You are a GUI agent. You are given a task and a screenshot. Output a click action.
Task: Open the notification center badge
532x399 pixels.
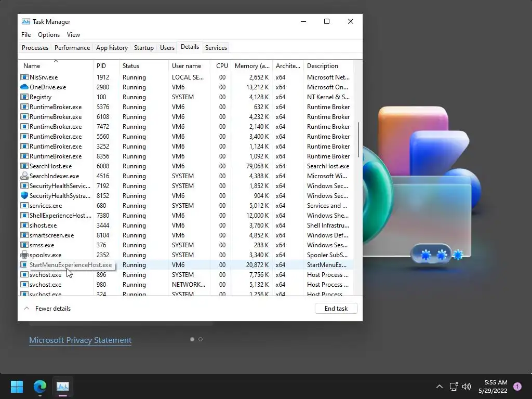[517, 387]
